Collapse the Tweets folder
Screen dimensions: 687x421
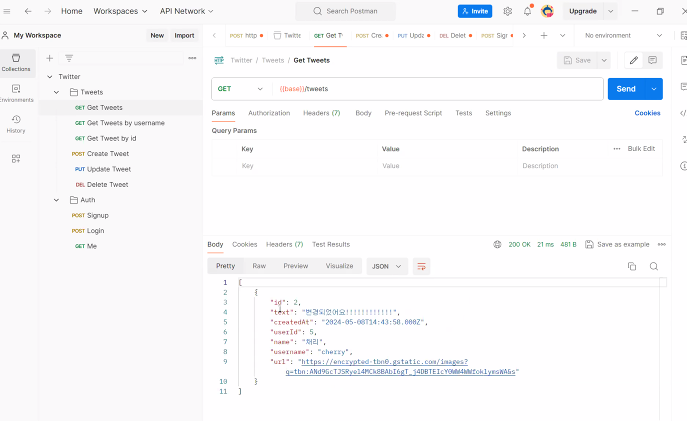[x=57, y=92]
